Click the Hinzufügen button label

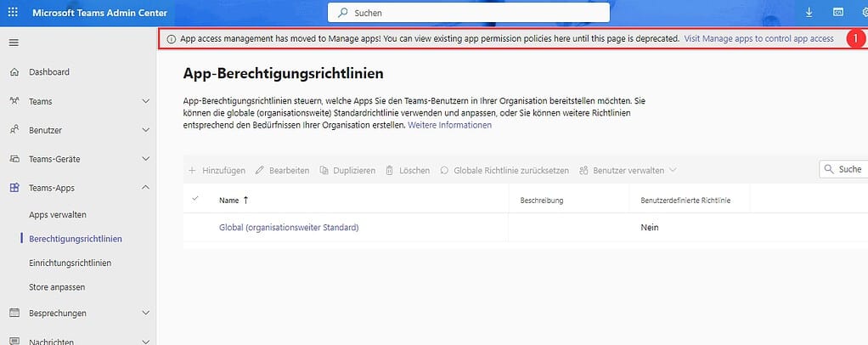pos(223,171)
